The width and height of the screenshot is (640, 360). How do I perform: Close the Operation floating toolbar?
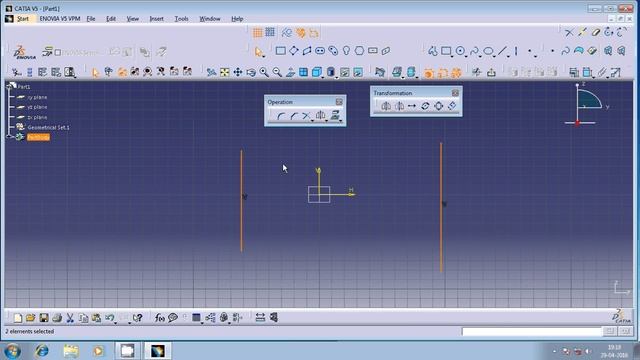click(339, 102)
